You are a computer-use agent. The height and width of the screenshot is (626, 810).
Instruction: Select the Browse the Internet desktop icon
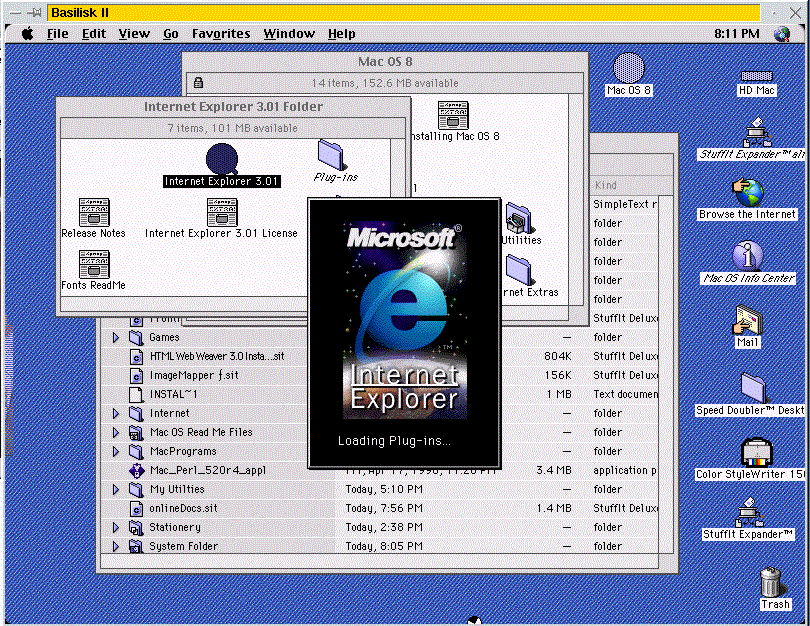pyautogui.click(x=747, y=193)
